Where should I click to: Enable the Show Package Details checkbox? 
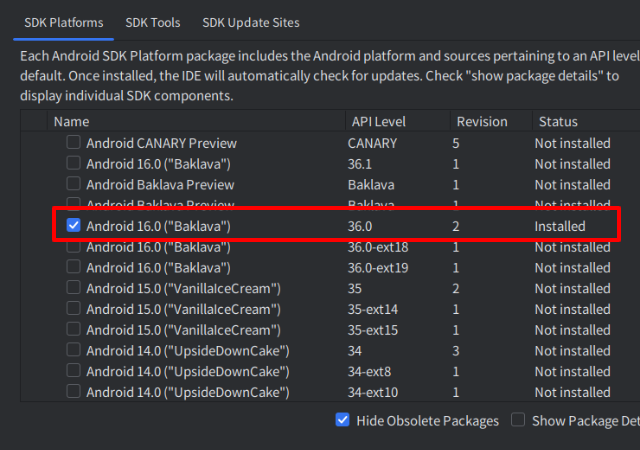(519, 420)
